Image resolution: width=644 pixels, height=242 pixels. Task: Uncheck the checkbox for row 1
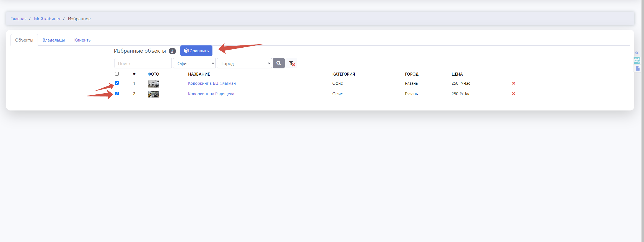click(117, 83)
